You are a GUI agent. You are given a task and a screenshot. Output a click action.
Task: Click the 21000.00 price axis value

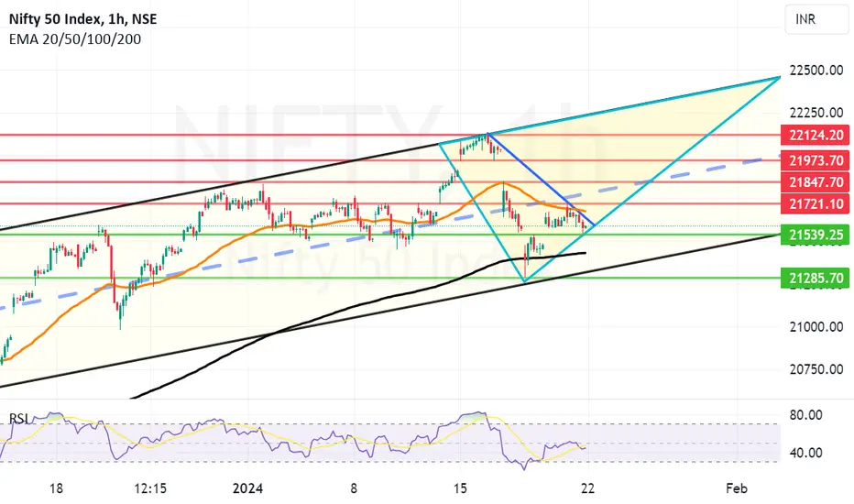[x=816, y=327]
